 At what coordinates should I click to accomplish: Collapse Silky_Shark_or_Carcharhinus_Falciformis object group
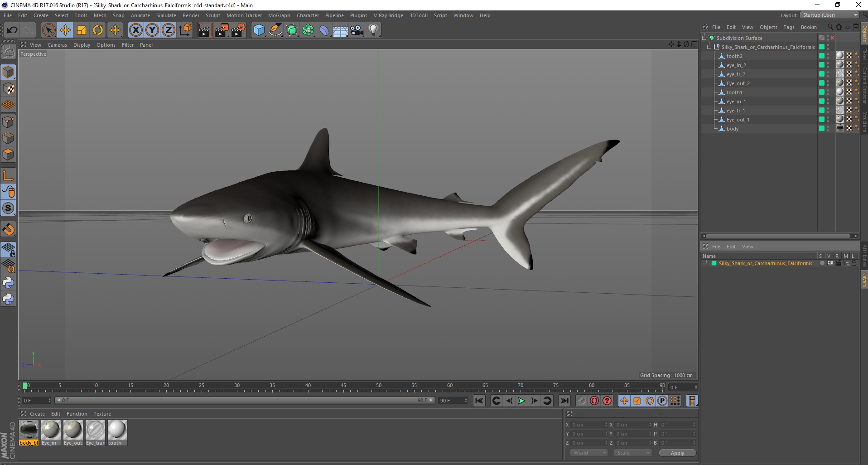pyautogui.click(x=710, y=47)
